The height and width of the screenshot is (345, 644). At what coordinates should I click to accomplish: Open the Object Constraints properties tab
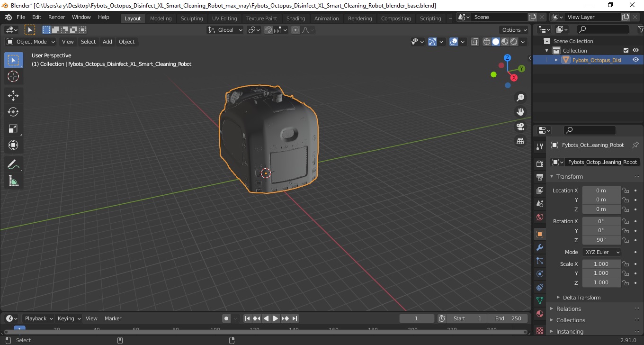539,287
